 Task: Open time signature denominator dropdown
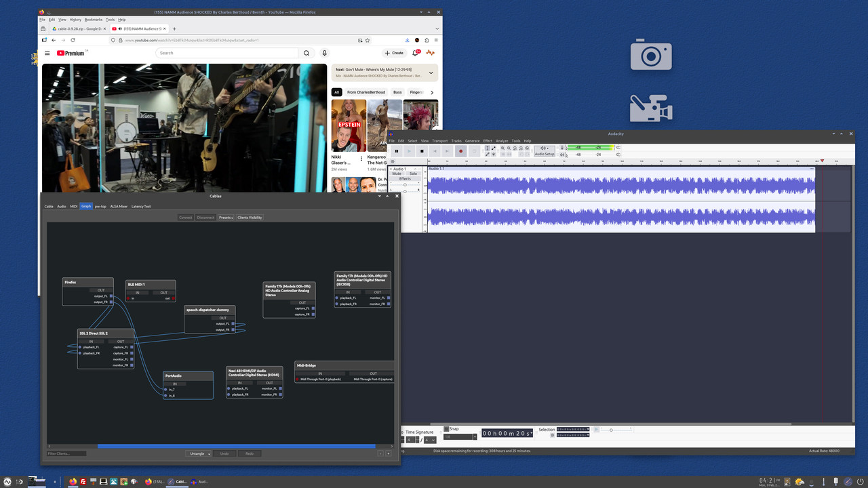(x=430, y=440)
